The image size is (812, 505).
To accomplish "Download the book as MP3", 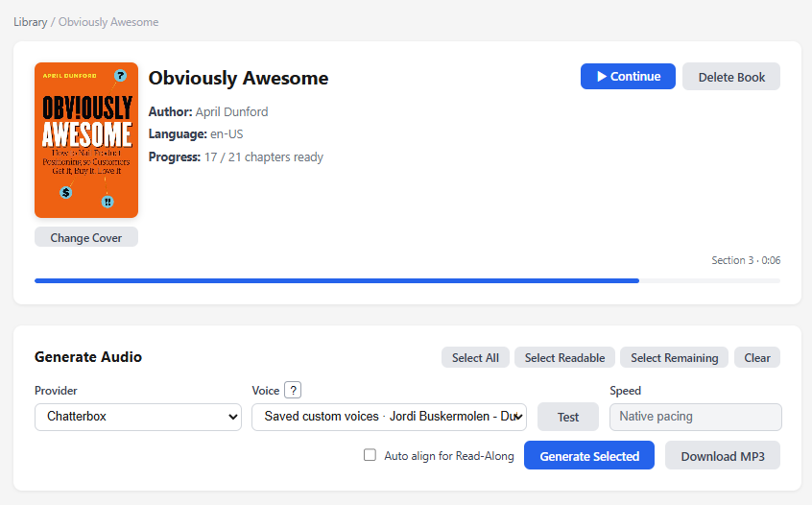I will coord(723,456).
